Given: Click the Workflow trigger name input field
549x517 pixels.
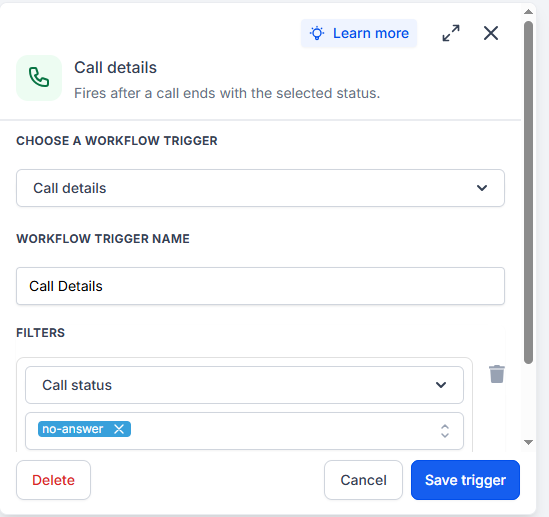Looking at the screenshot, I should tap(260, 286).
